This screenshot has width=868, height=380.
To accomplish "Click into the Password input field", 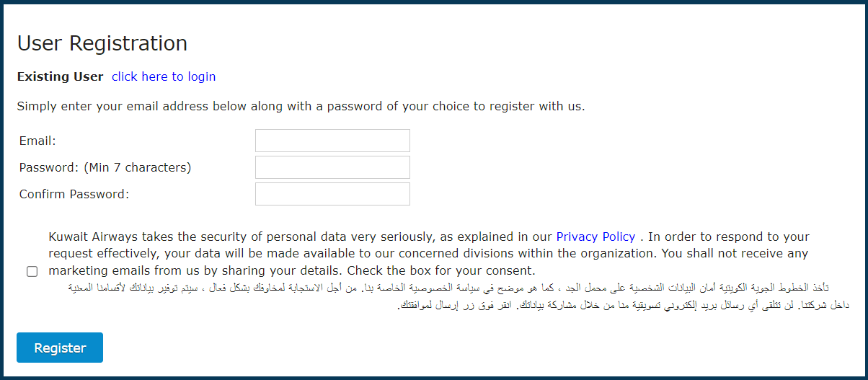I will point(332,167).
